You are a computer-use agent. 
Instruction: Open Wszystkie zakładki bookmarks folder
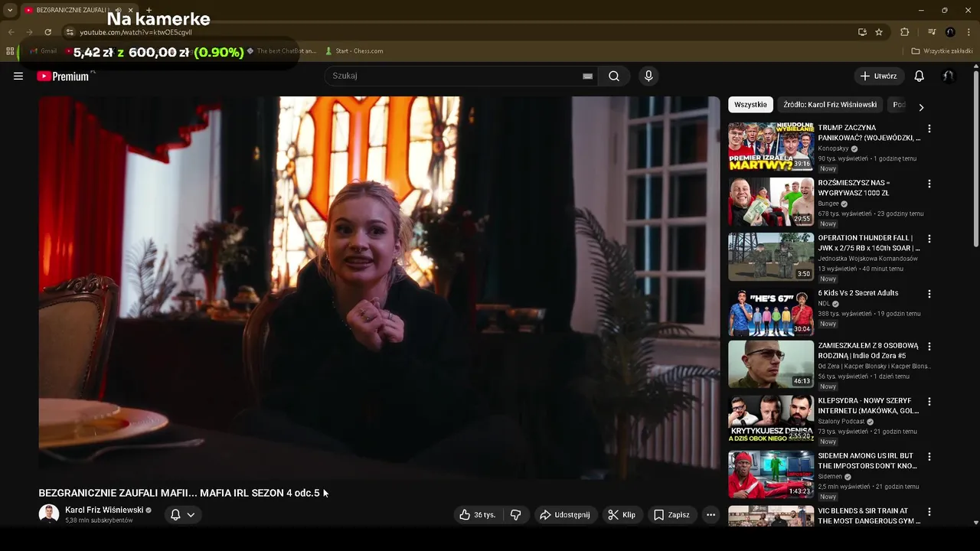coord(942,51)
